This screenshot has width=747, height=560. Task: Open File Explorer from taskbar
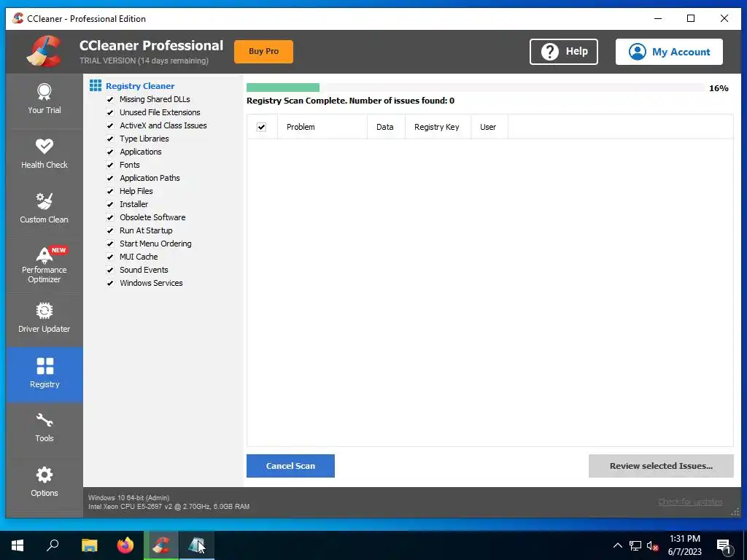(89, 545)
